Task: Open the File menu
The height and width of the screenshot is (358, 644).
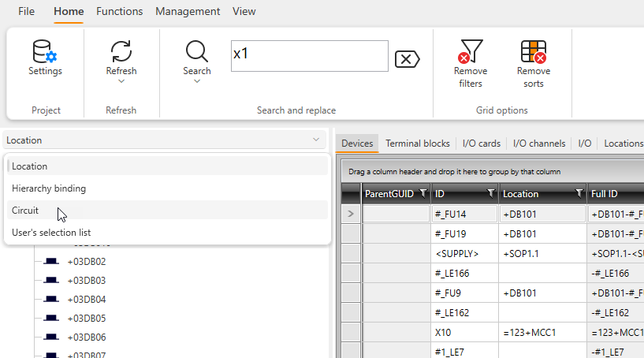Action: [x=26, y=12]
